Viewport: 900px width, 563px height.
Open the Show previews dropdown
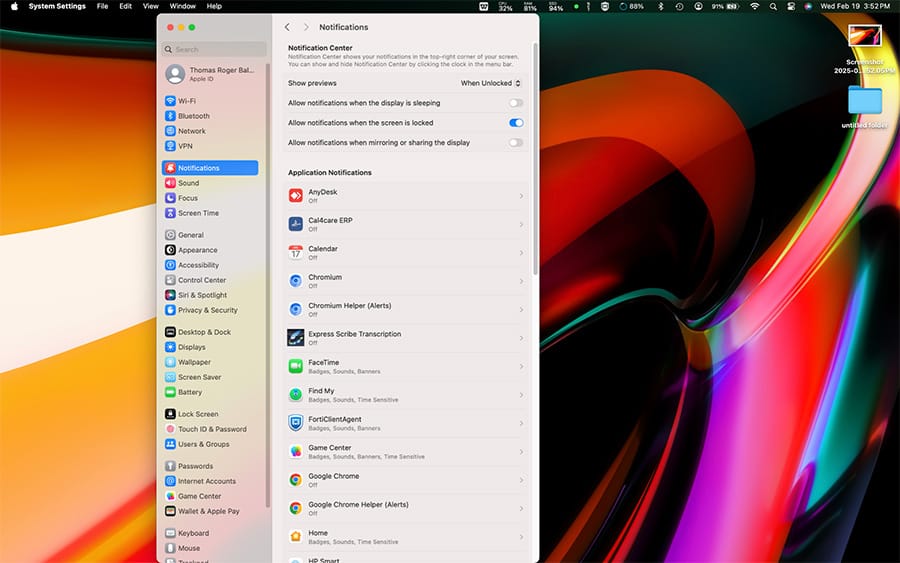(490, 83)
